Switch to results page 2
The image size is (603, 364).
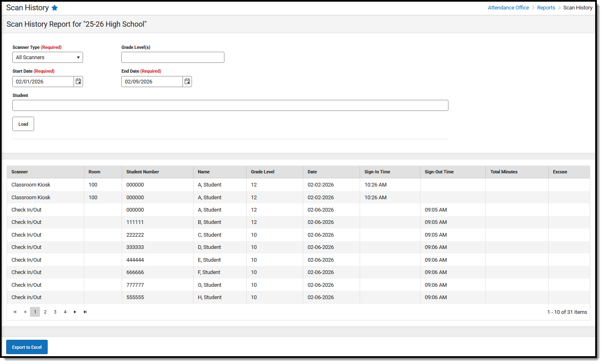point(45,312)
